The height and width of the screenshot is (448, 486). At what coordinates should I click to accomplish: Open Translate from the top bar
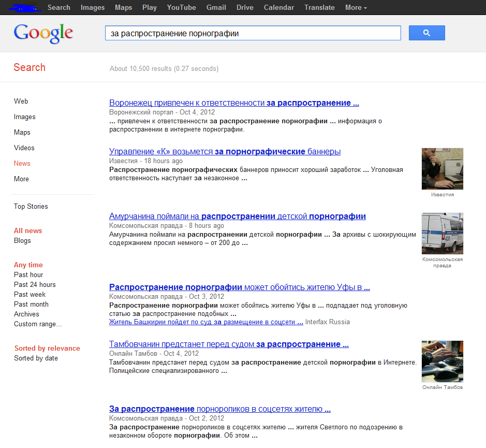[319, 7]
